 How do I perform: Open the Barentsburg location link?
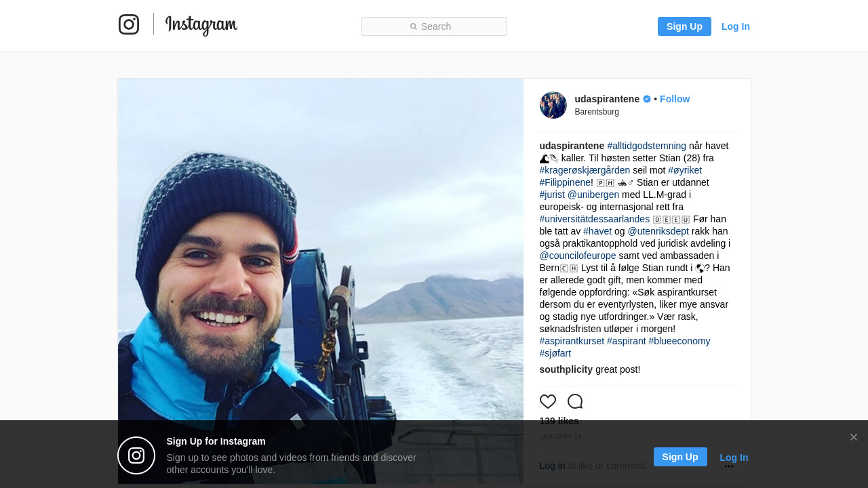[x=597, y=112]
